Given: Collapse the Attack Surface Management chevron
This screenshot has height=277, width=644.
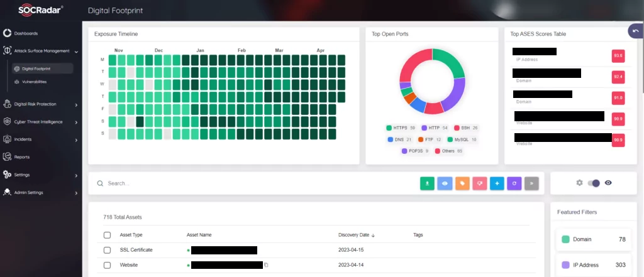Looking at the screenshot, I should click(x=76, y=52).
